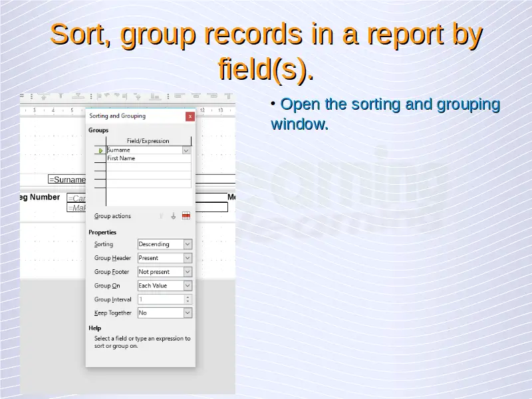
Task: Click the bullet 'Open the sorting and grouping window.'
Action: 386,114
